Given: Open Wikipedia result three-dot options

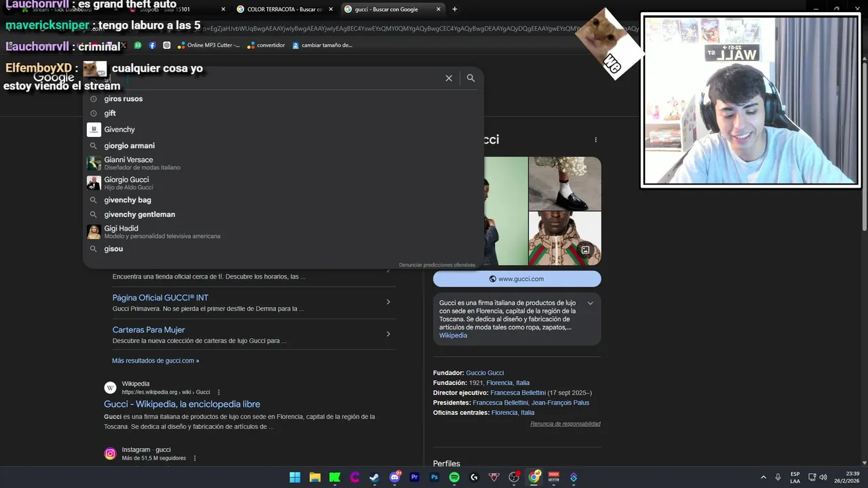Looking at the screenshot, I should (218, 392).
